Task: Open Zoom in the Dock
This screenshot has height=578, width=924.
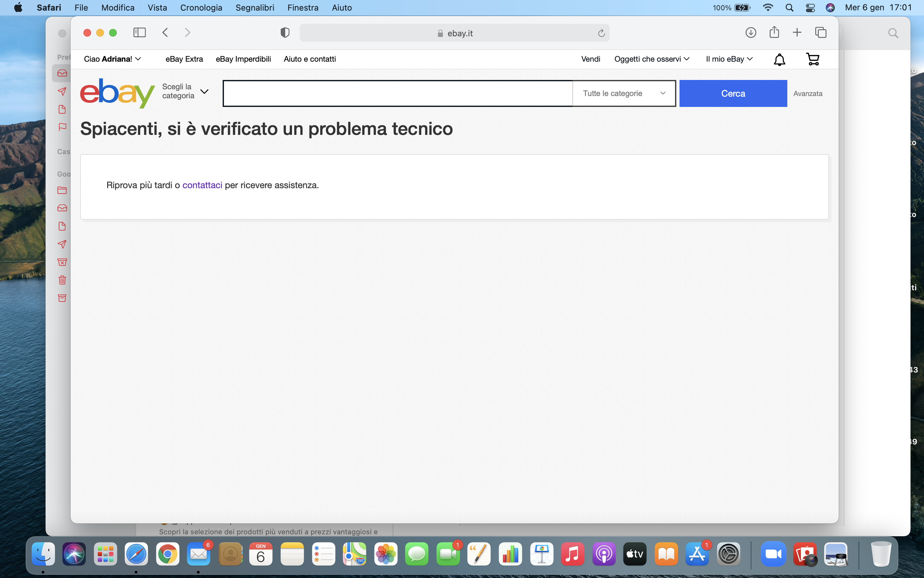Action: (774, 554)
